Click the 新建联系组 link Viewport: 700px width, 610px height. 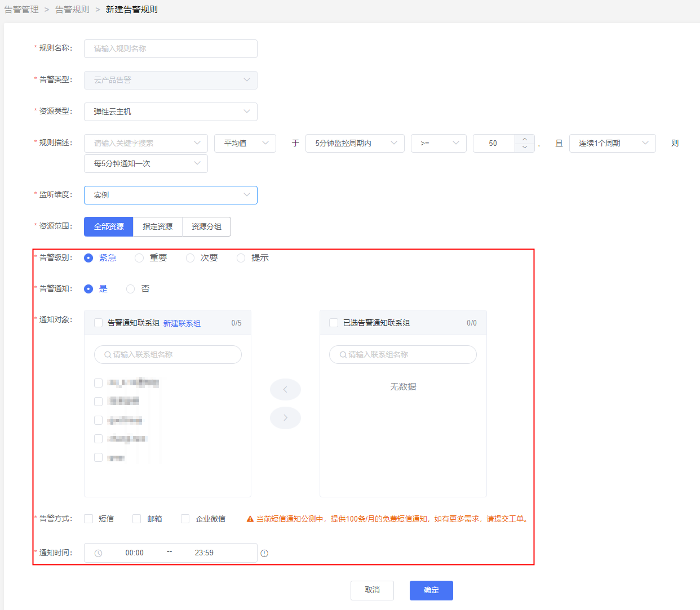pos(181,323)
